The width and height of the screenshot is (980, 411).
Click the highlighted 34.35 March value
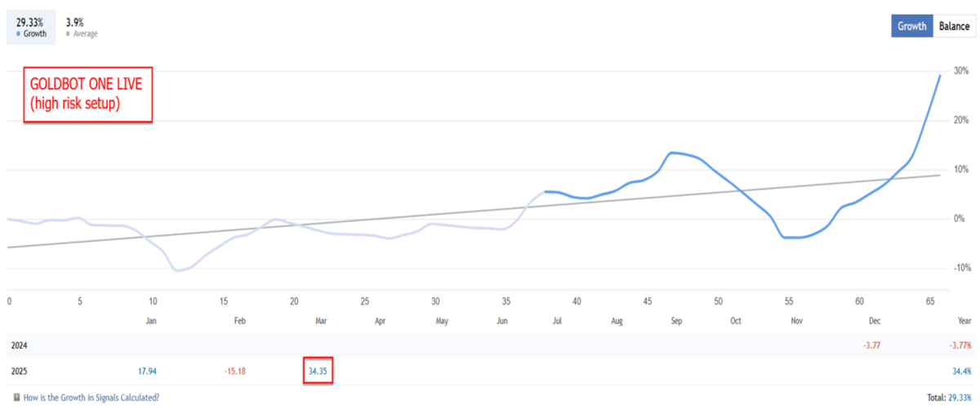tap(318, 371)
